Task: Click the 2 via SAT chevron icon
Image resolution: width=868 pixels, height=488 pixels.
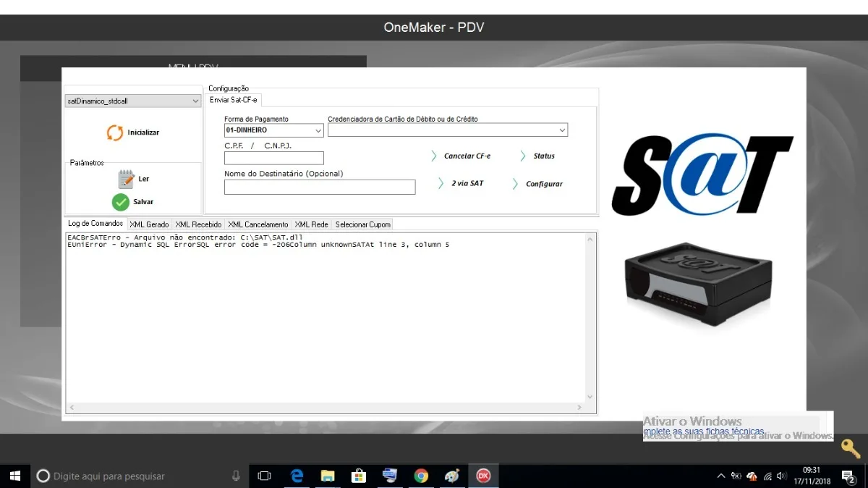Action: tap(442, 184)
